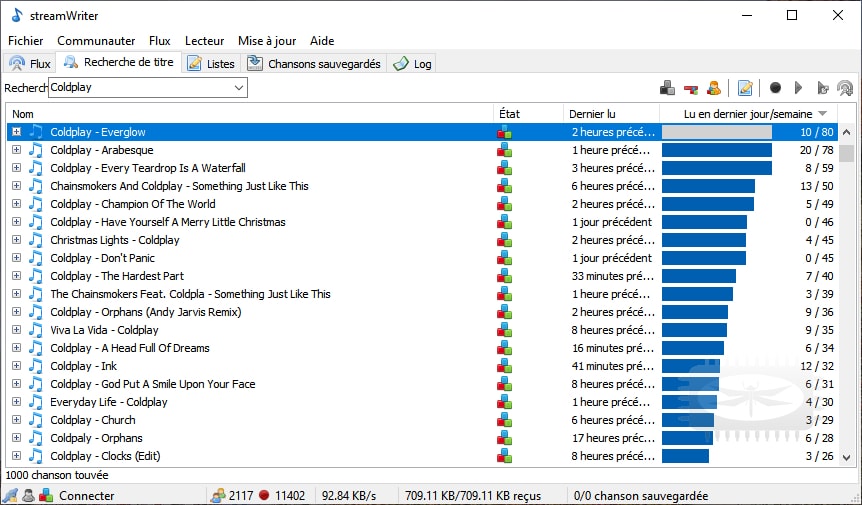Viewport: 862px width, 505px height.
Task: Open the Fichier menu
Action: pos(26,41)
